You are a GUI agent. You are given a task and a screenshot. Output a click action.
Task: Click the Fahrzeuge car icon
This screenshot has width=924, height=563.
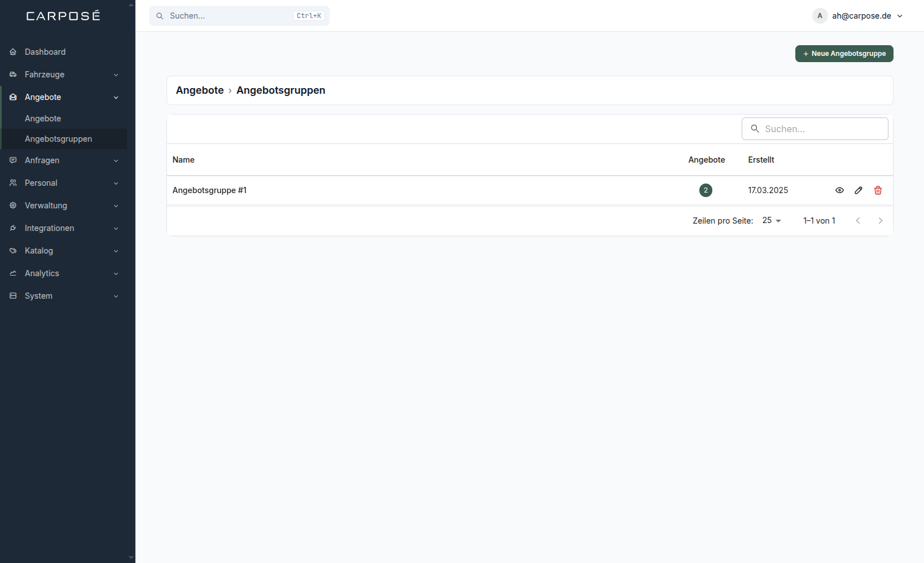point(13,75)
